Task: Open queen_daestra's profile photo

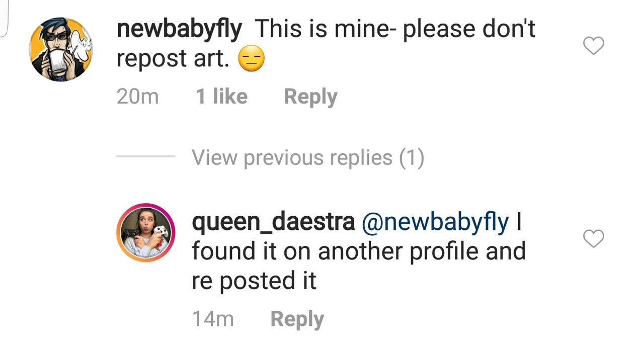Action: [146, 233]
